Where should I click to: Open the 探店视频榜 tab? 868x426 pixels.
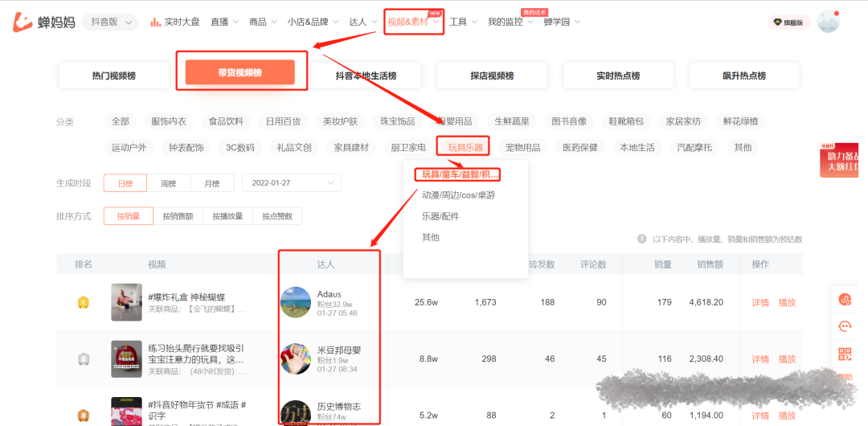pyautogui.click(x=492, y=76)
